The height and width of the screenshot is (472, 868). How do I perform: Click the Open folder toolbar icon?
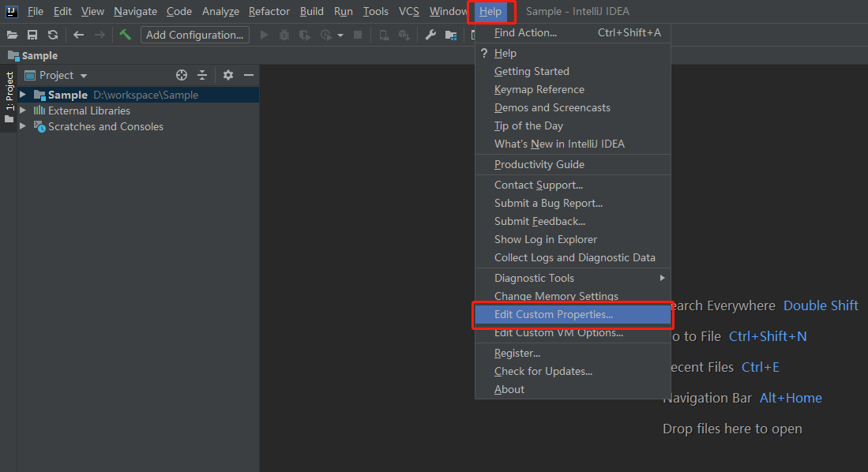point(12,36)
